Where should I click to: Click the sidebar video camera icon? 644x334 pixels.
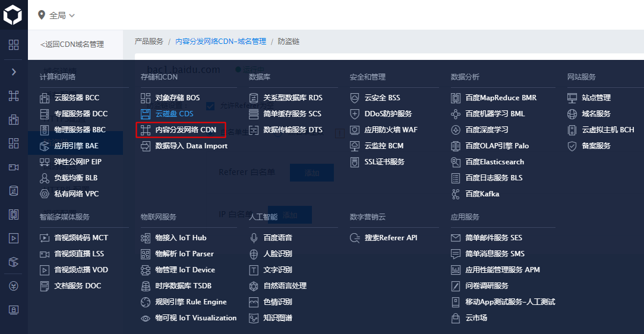point(14,167)
